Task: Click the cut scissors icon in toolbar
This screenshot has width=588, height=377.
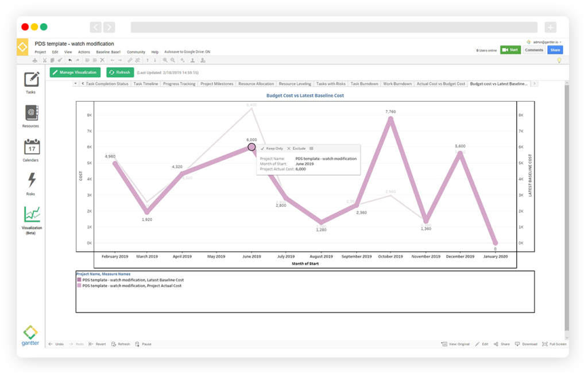Action: [x=44, y=60]
